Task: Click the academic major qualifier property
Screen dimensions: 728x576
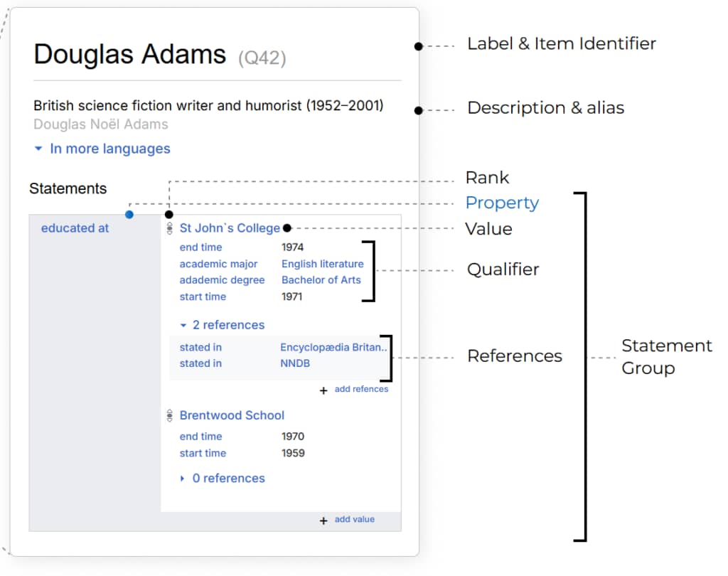Action: (218, 264)
